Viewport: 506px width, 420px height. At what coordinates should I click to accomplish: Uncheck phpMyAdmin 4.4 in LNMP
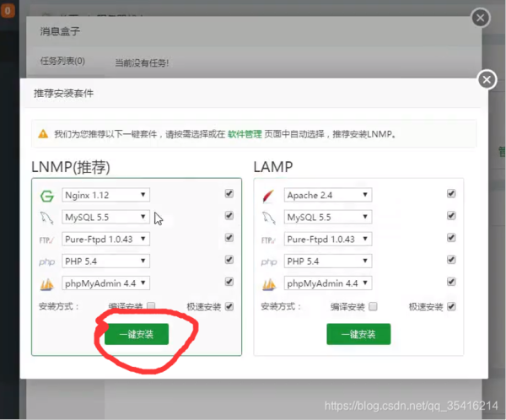coord(229,282)
